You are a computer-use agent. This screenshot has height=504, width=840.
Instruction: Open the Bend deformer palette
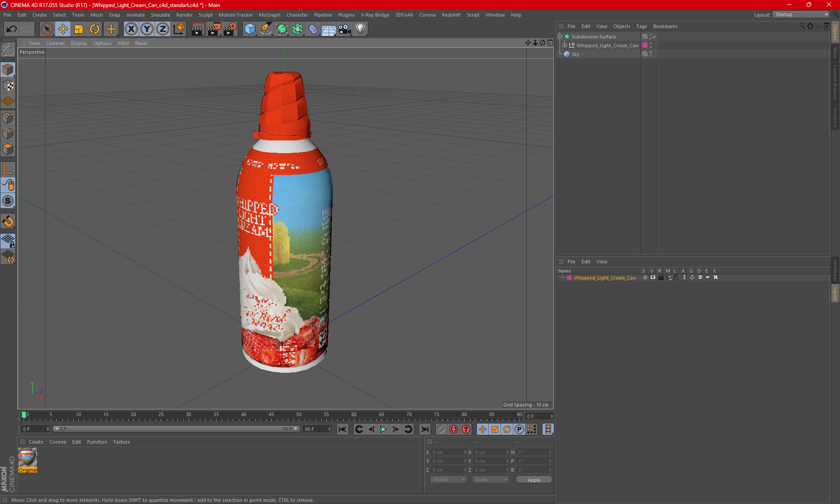(x=313, y=29)
